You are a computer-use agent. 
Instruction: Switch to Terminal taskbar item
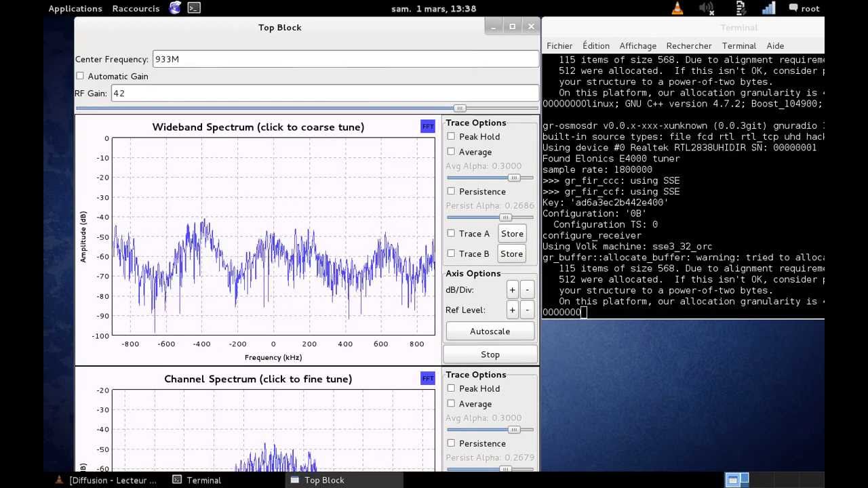[x=197, y=480]
